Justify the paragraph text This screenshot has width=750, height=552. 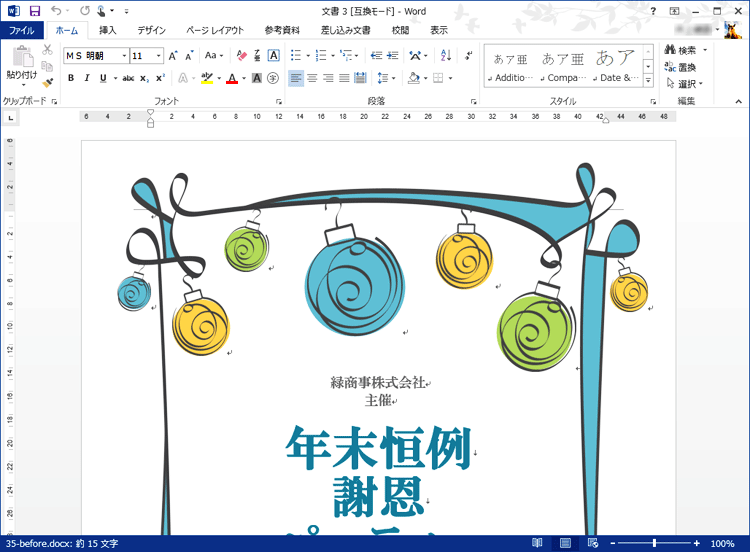[x=344, y=78]
